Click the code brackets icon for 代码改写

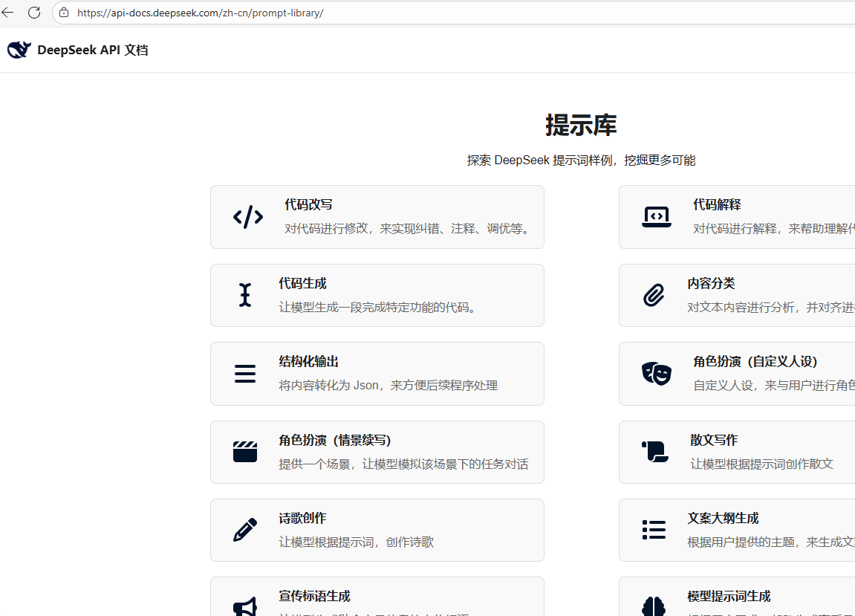click(248, 217)
